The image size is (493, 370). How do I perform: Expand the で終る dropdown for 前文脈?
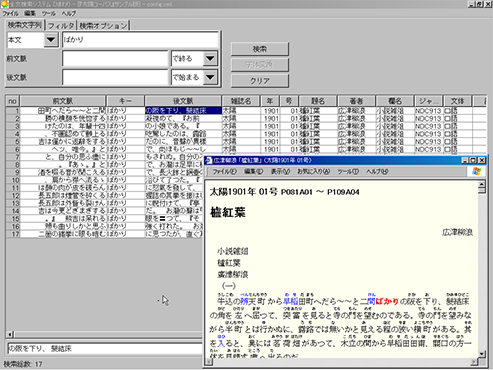click(210, 59)
